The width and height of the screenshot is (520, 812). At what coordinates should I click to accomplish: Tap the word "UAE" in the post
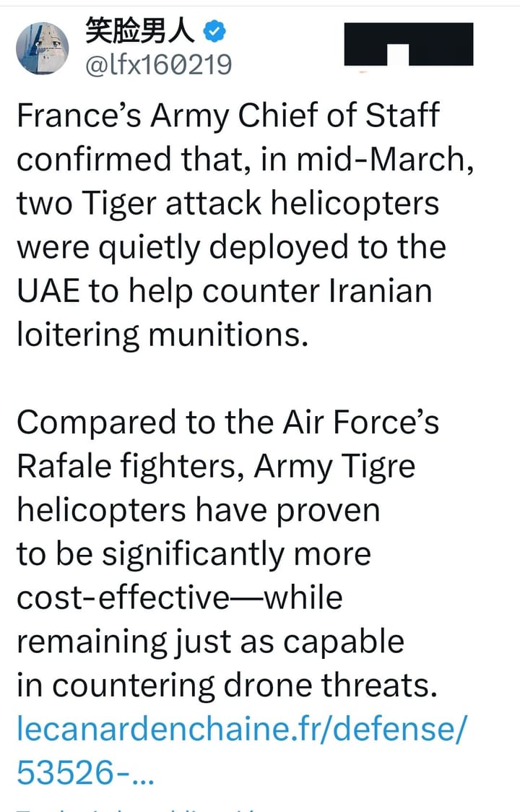48,290
